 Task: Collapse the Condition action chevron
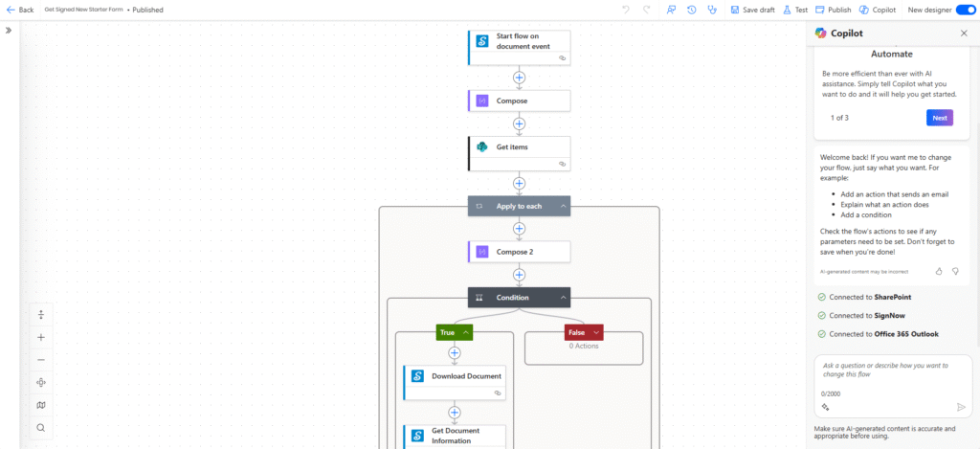tap(564, 298)
